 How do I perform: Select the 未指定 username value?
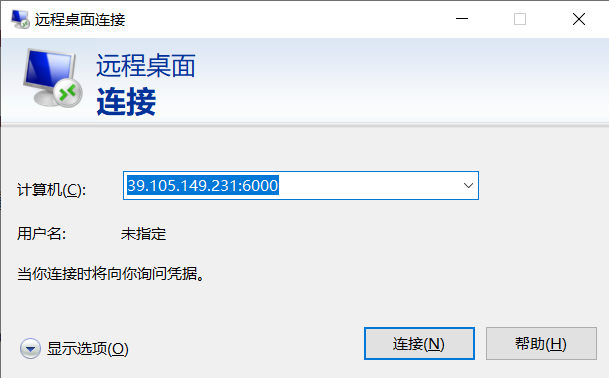click(x=143, y=234)
